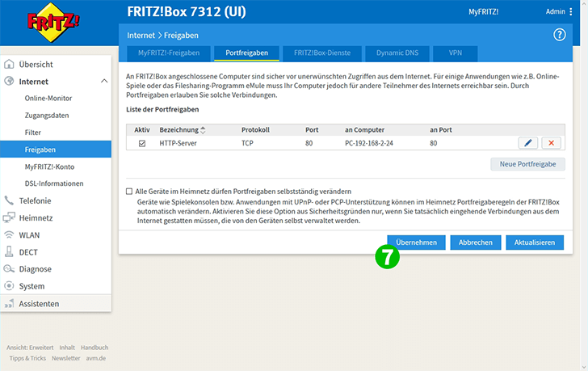
Task: Click the Internet globe icon
Action: [9, 81]
